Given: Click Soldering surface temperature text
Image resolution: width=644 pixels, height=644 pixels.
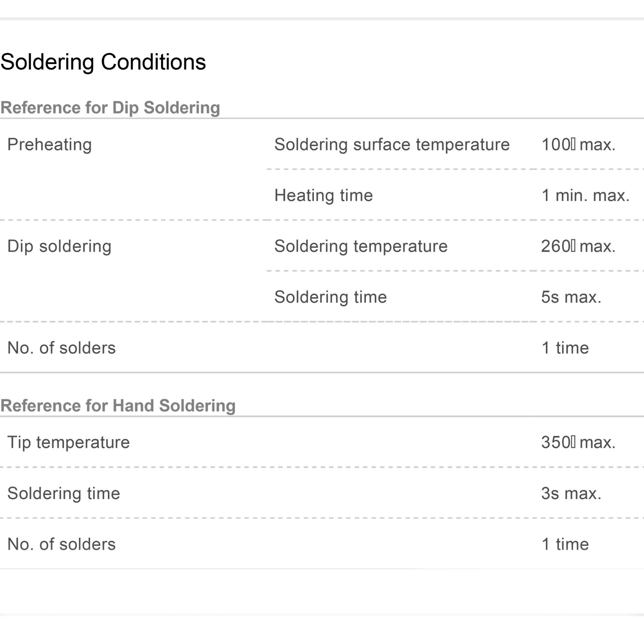Looking at the screenshot, I should [392, 144].
